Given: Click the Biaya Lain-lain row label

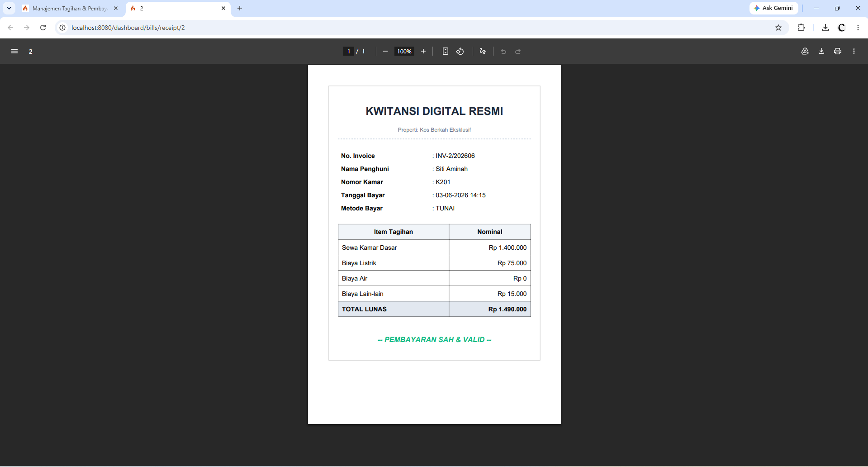Looking at the screenshot, I should pos(362,294).
